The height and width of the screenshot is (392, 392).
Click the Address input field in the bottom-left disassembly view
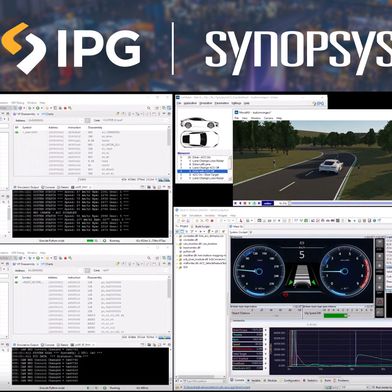tap(54, 270)
